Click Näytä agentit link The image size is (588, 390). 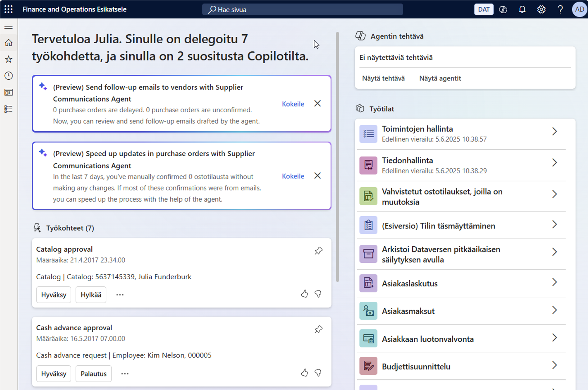440,78
